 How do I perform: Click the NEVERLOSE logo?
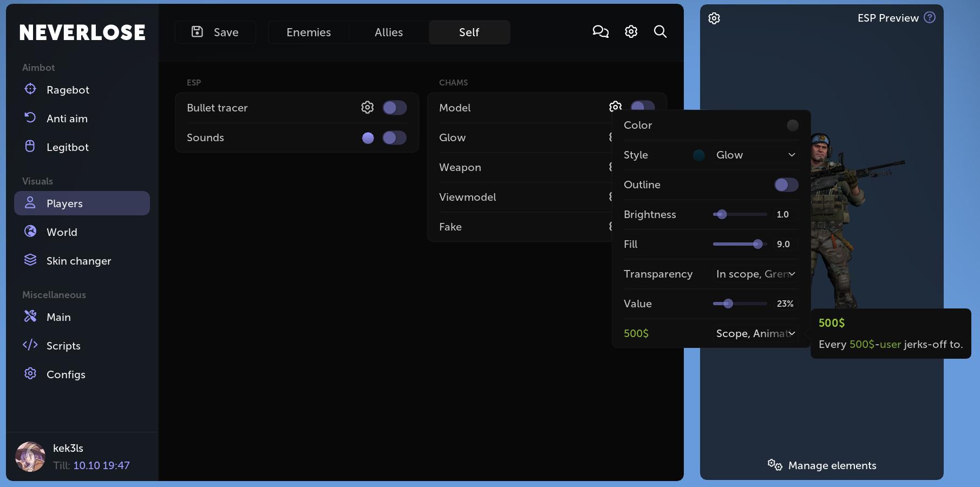pos(82,32)
